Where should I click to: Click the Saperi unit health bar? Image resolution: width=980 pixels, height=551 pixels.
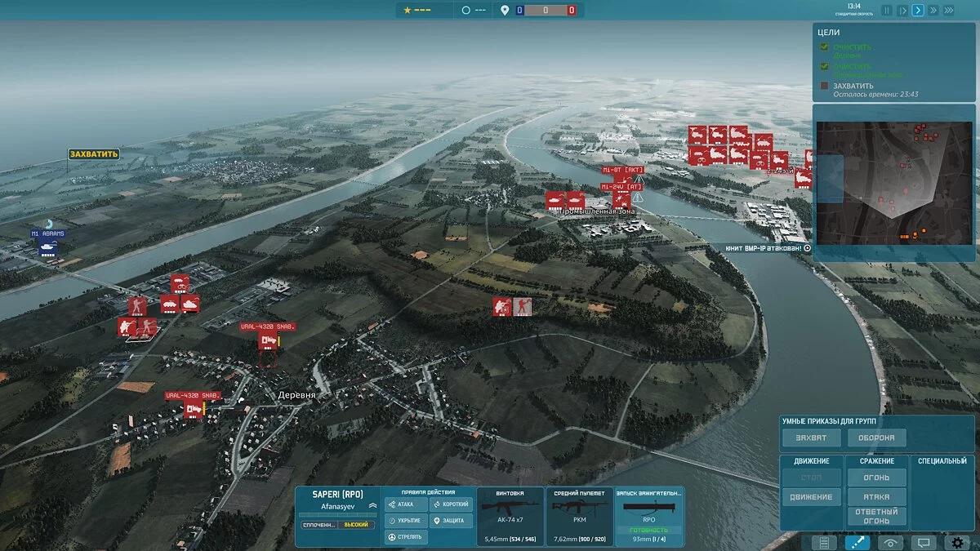click(x=338, y=515)
